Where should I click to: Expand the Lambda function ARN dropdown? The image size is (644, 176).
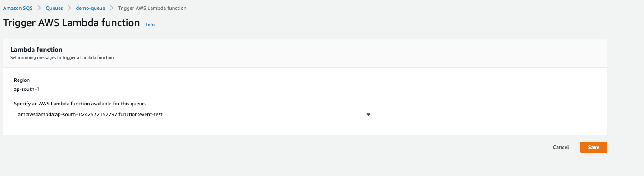(x=195, y=114)
